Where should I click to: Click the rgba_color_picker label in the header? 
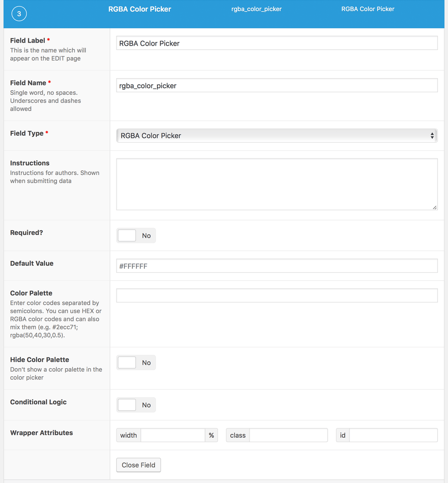[x=256, y=9]
